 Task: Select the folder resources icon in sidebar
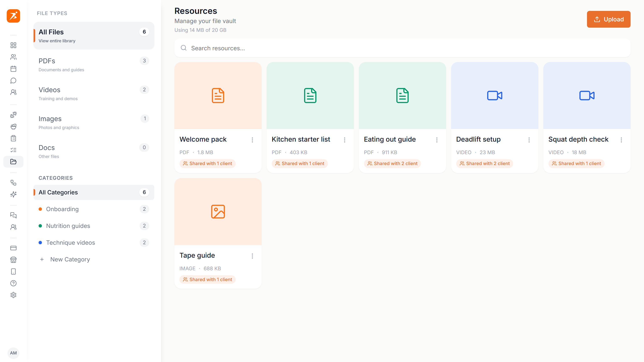tap(13, 162)
